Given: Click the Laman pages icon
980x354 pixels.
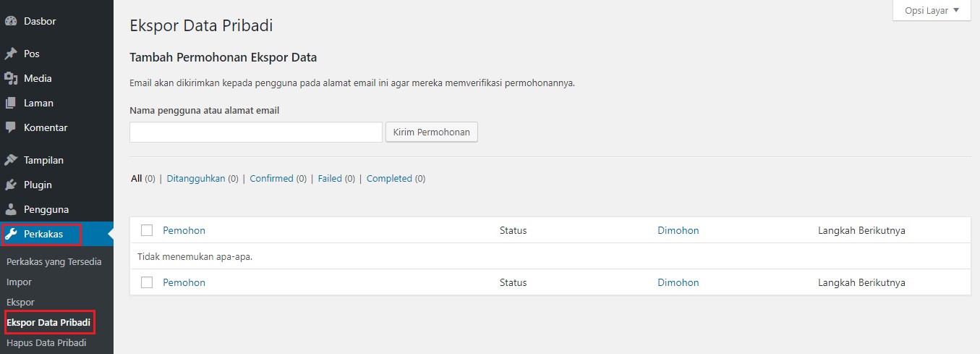Looking at the screenshot, I should (x=11, y=103).
